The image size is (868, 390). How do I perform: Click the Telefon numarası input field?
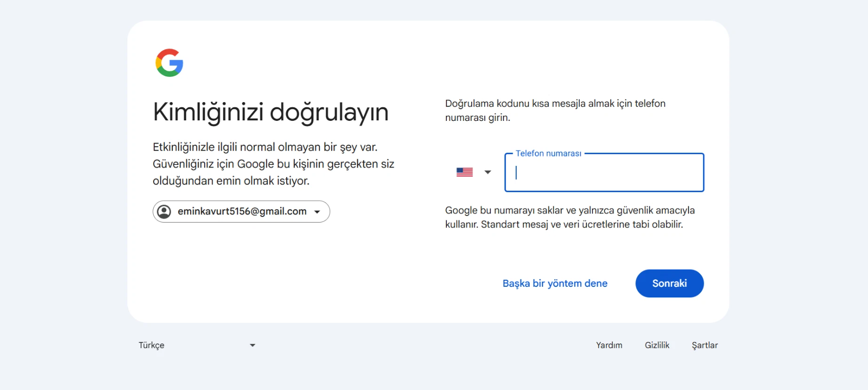(x=604, y=172)
